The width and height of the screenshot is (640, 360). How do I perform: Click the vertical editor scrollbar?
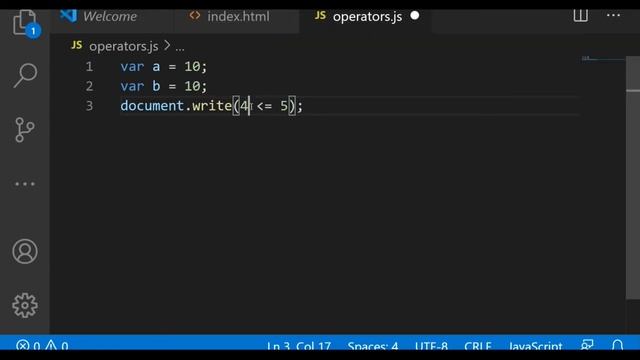coord(633,178)
